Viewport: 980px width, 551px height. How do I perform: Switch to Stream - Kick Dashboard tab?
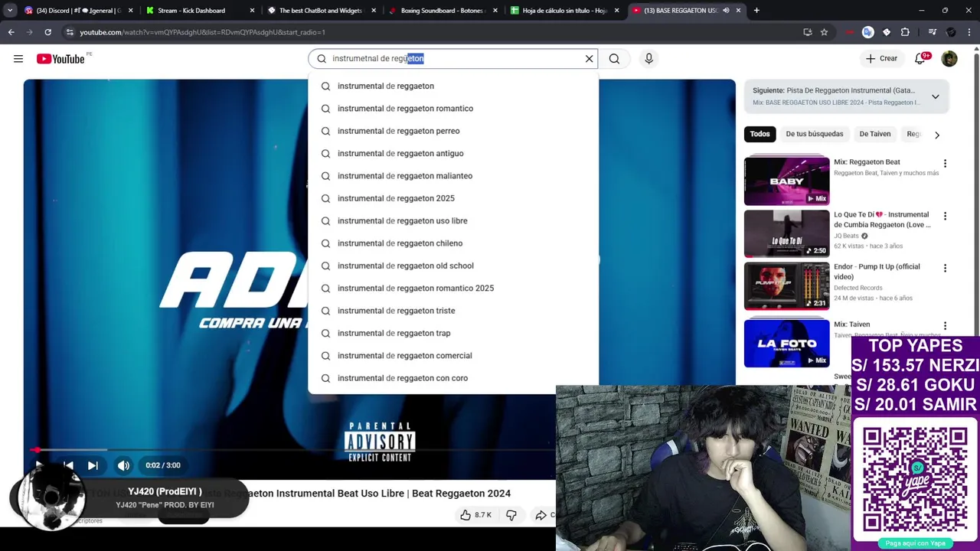click(x=201, y=11)
